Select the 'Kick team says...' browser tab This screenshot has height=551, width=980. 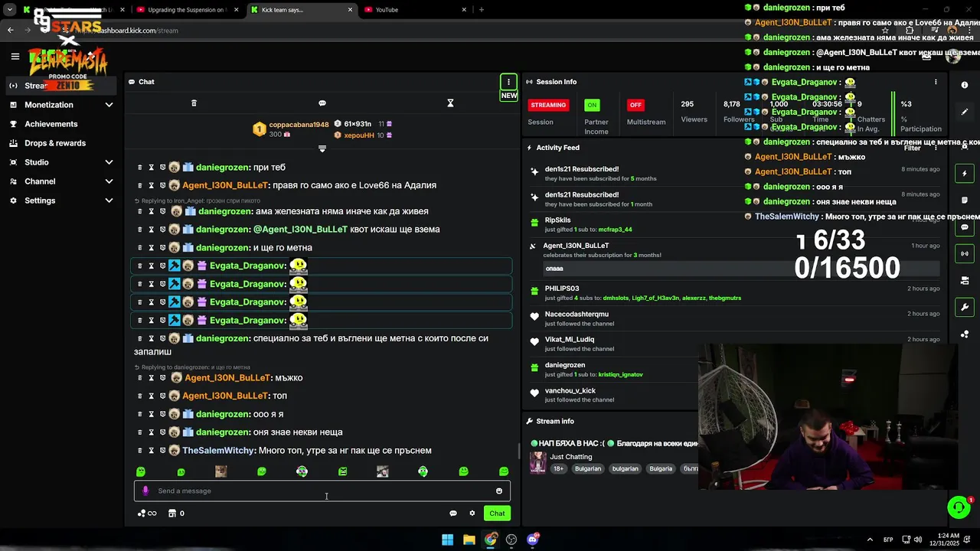[302, 10]
